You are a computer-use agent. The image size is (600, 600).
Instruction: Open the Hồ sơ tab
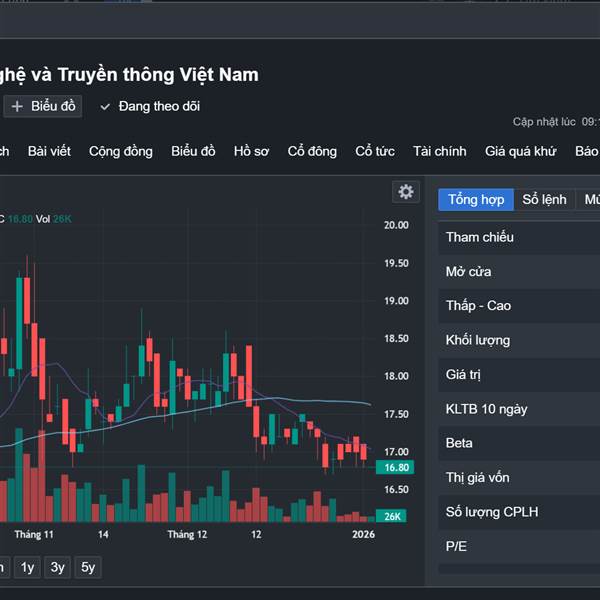coord(251,151)
